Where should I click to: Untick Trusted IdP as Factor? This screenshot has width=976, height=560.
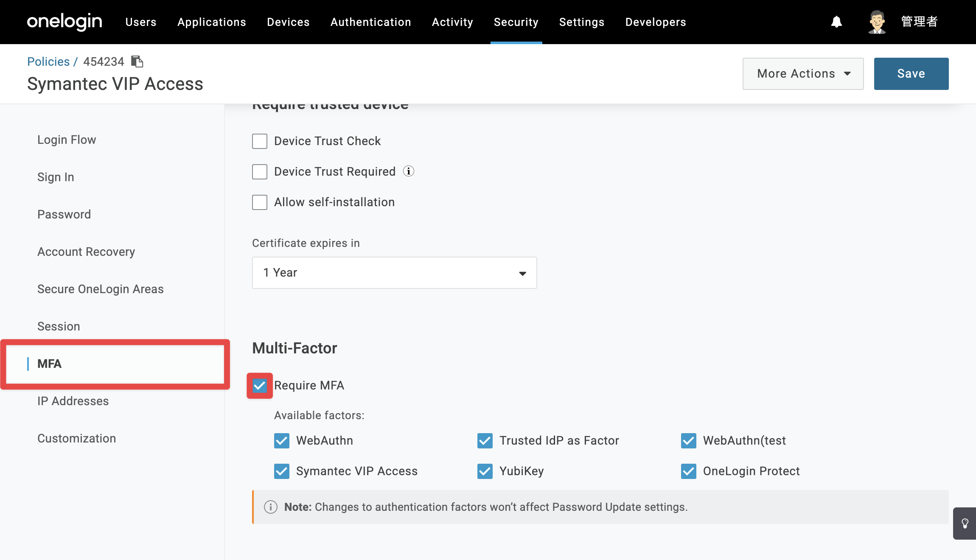pyautogui.click(x=485, y=441)
